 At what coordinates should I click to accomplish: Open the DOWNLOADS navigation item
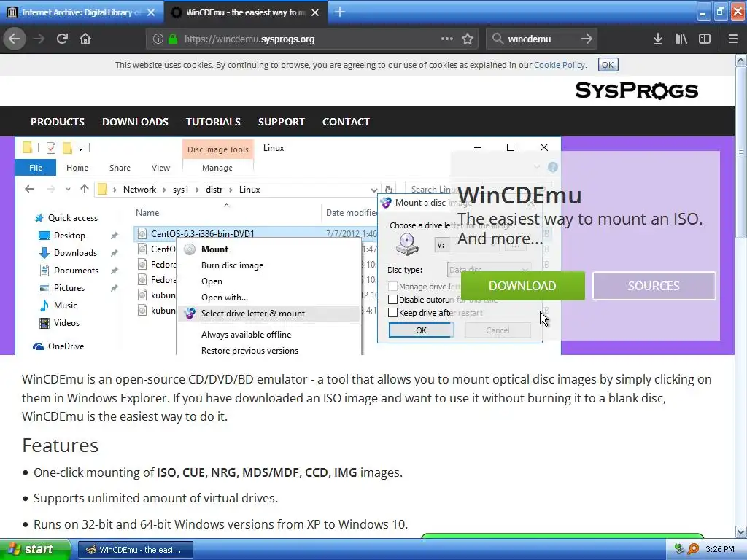click(135, 122)
